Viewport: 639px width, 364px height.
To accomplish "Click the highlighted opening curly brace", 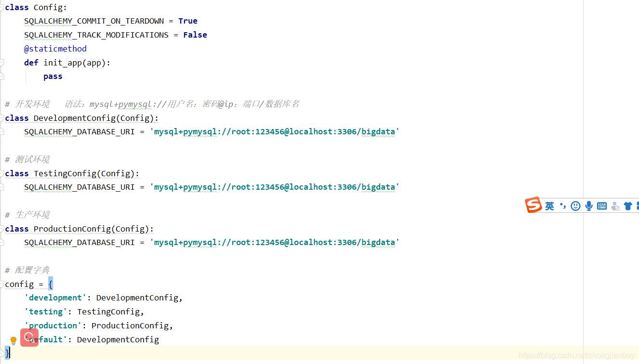I will tap(51, 284).
